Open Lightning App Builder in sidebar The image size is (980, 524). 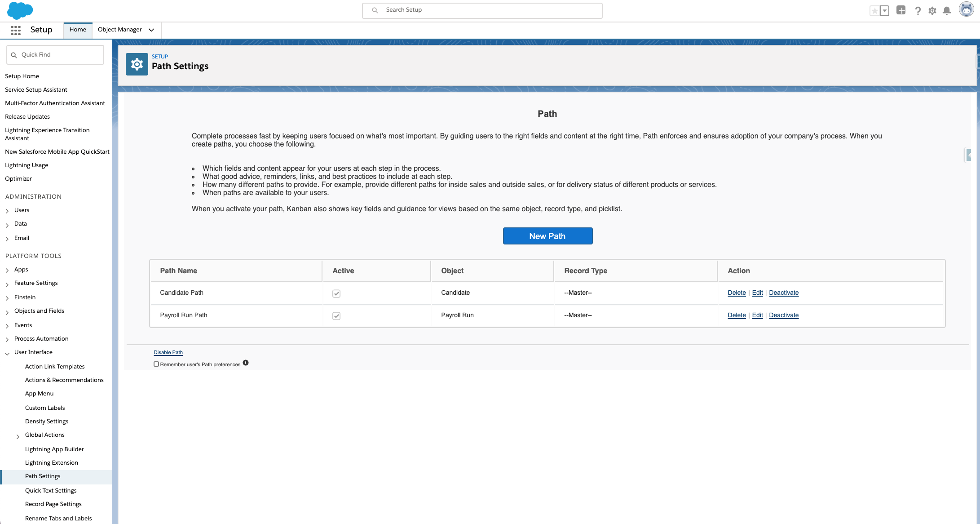tap(54, 449)
